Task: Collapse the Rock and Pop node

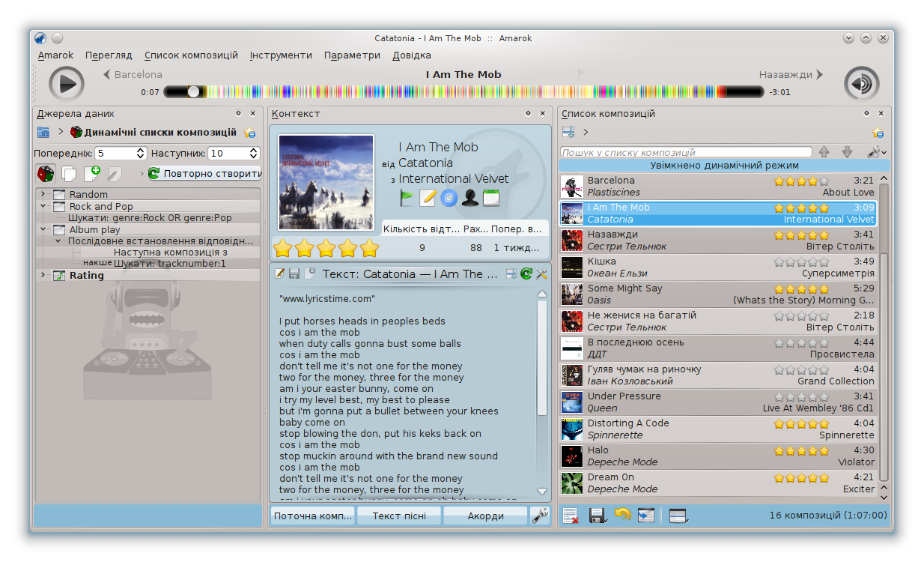Action: click(x=43, y=206)
